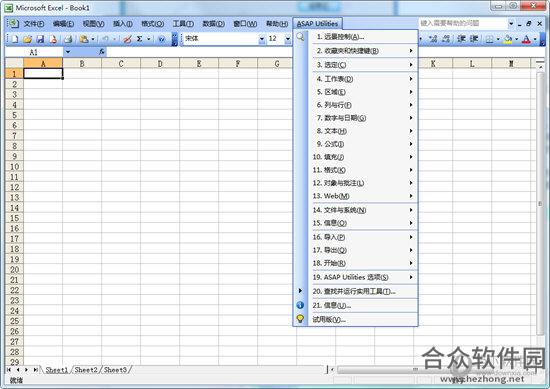Click the Borders icon
The image size is (550, 389).
point(489,39)
